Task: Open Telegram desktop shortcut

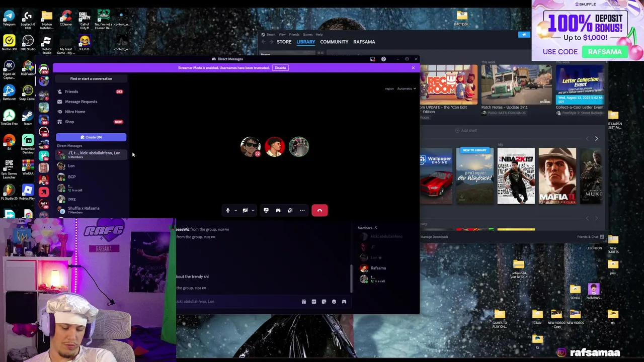Action: pos(9,18)
